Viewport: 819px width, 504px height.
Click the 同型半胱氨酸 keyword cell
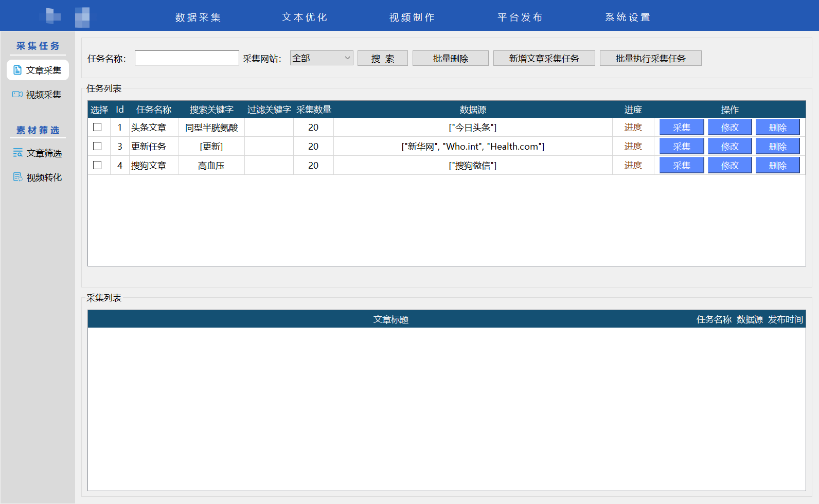[211, 128]
